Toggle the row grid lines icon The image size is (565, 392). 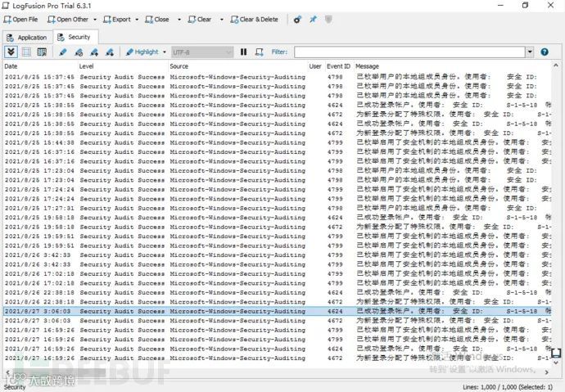click(x=27, y=52)
